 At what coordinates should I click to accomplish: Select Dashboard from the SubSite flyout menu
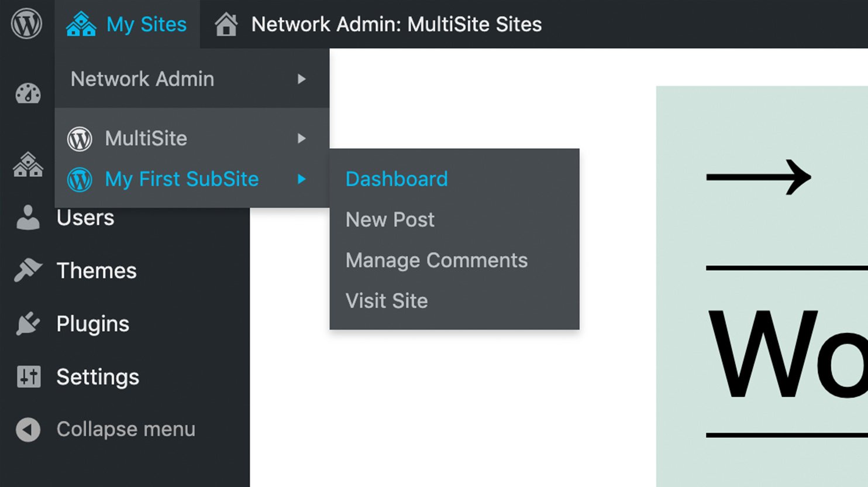click(396, 179)
